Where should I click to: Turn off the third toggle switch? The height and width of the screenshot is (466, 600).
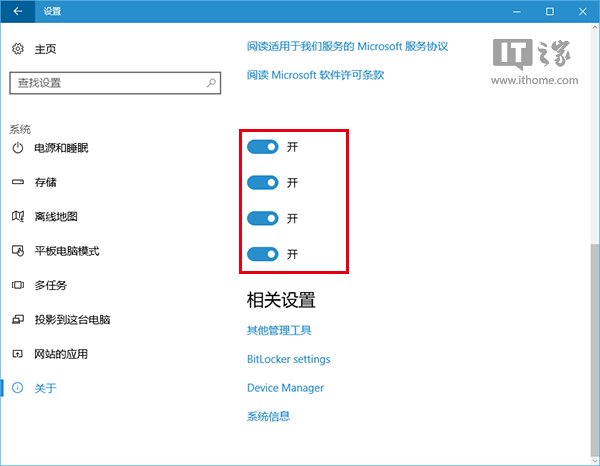tap(262, 218)
